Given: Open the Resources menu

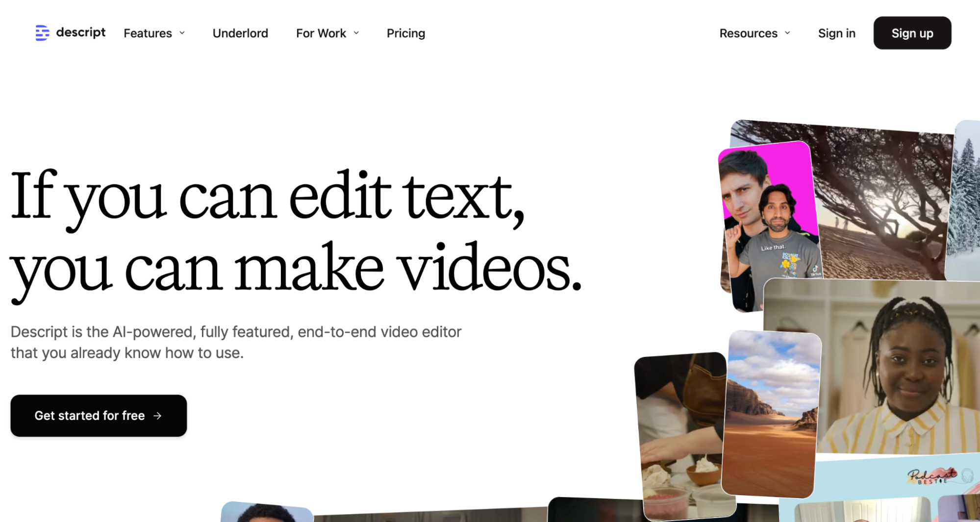Looking at the screenshot, I should click(x=754, y=33).
